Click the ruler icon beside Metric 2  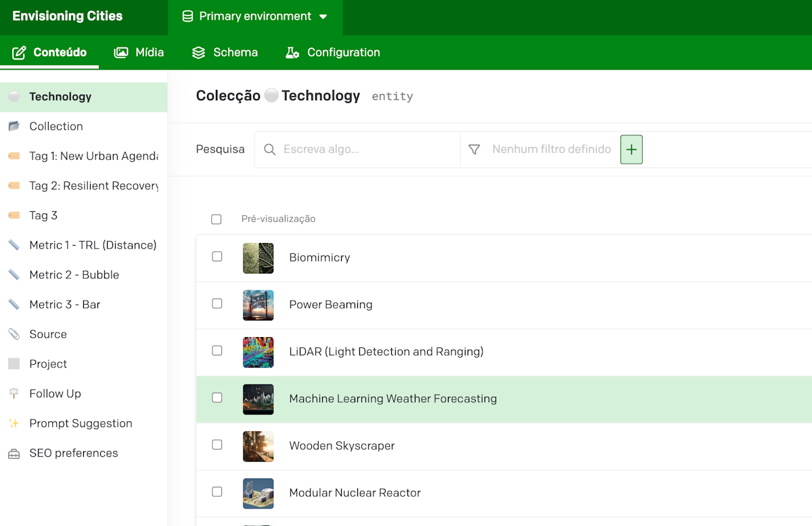click(x=14, y=275)
